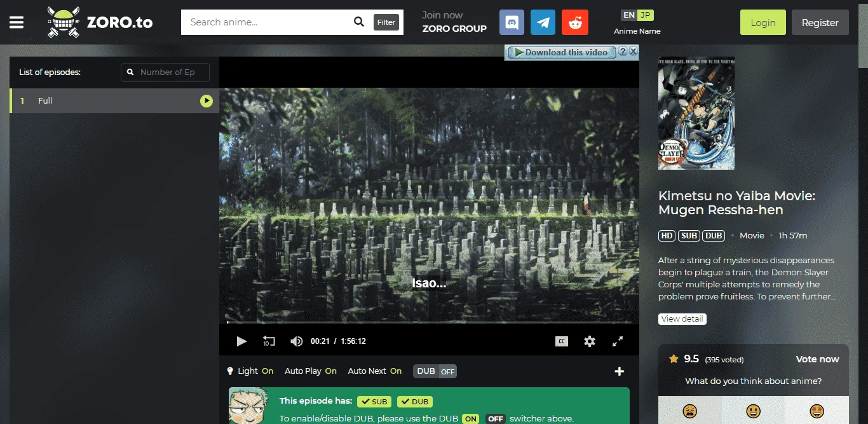Viewport: 868px width, 424px height.
Task: Click the plus add-to-list icon
Action: (620, 371)
